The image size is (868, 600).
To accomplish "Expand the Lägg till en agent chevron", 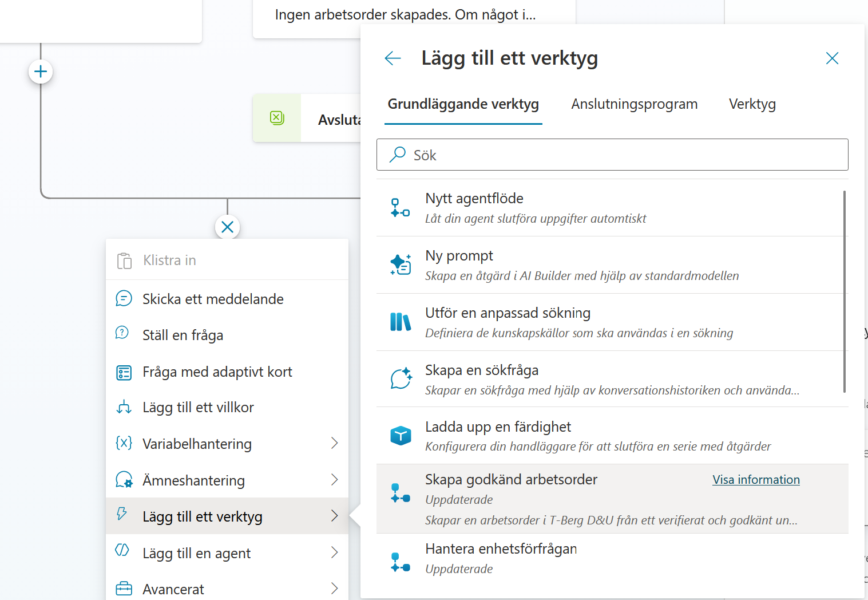I will pos(335,552).
